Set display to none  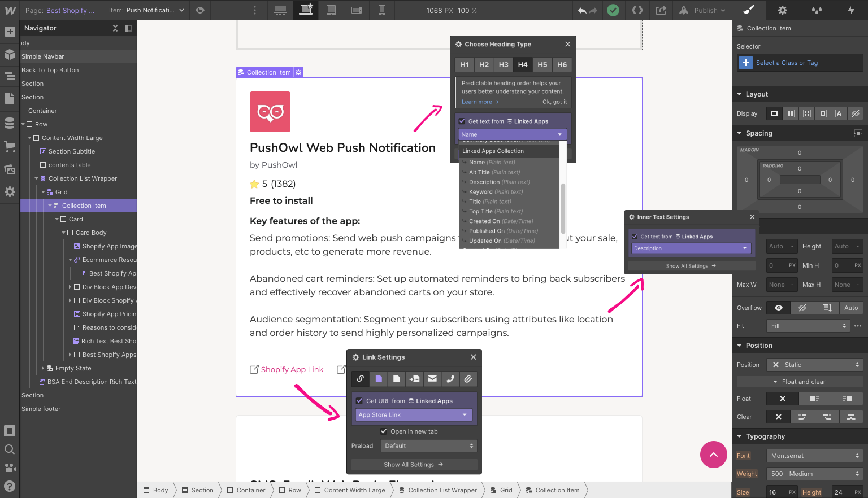(x=856, y=113)
